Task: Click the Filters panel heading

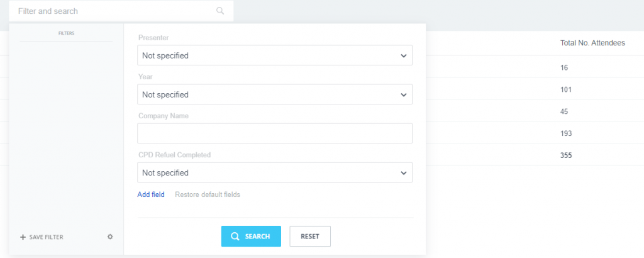Action: 66,33
